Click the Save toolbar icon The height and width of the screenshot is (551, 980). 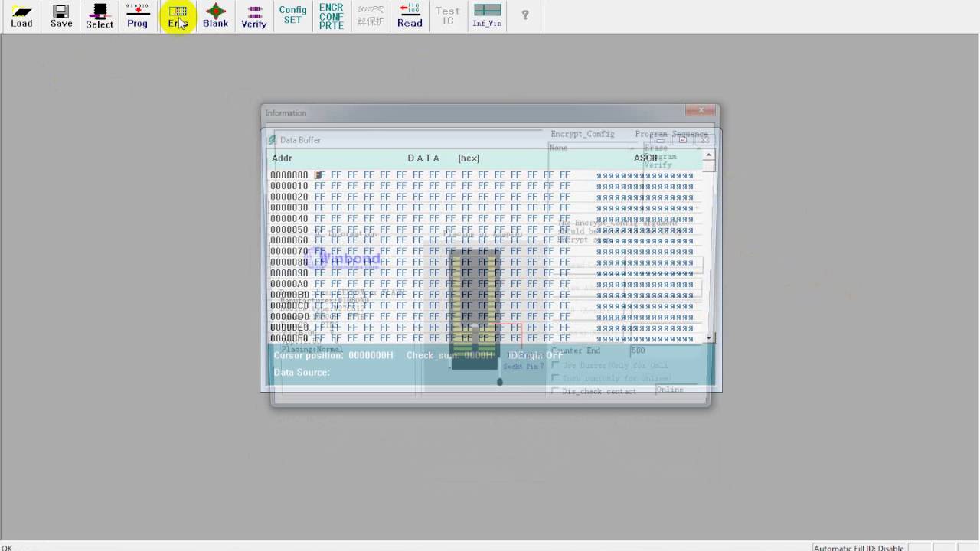61,16
